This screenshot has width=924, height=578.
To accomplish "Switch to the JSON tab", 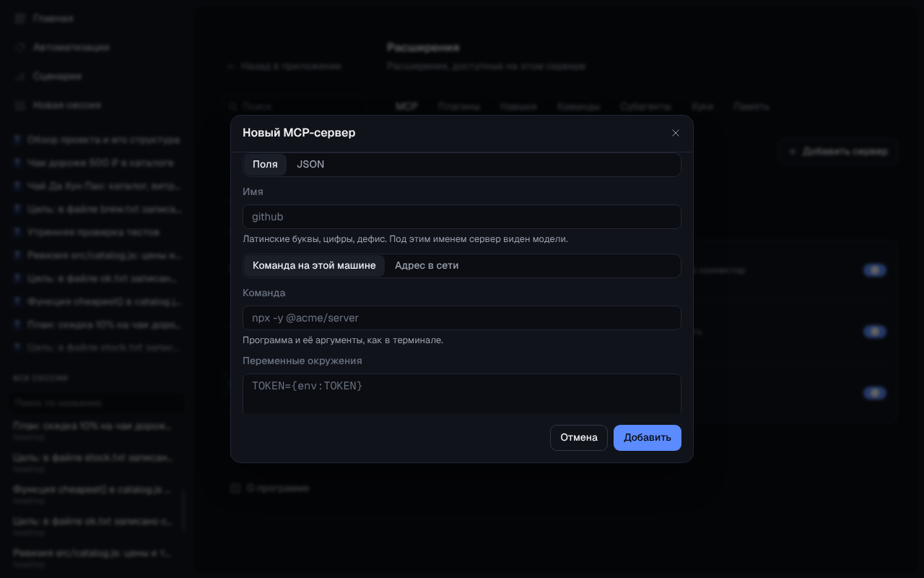I will 310,164.
